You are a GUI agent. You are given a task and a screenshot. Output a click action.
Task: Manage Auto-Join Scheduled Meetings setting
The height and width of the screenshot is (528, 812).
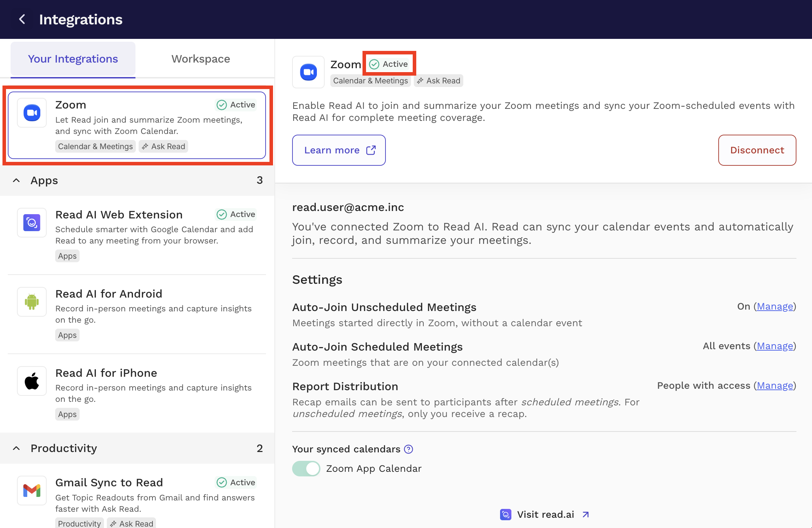click(x=775, y=346)
